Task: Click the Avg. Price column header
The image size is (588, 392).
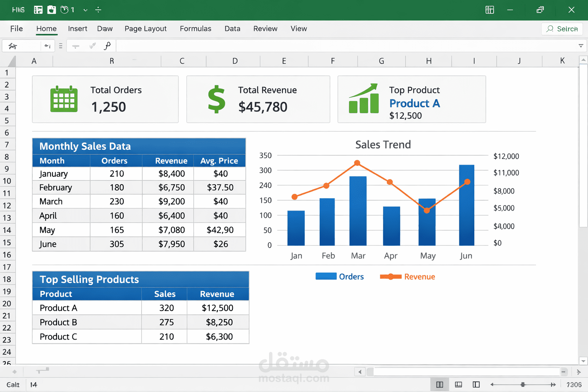Action: [219, 161]
